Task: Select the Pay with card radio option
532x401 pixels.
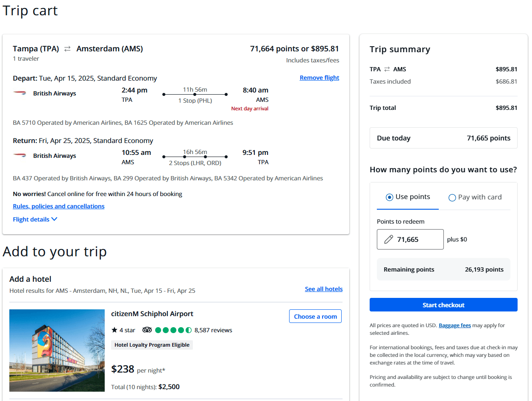Action: [452, 197]
